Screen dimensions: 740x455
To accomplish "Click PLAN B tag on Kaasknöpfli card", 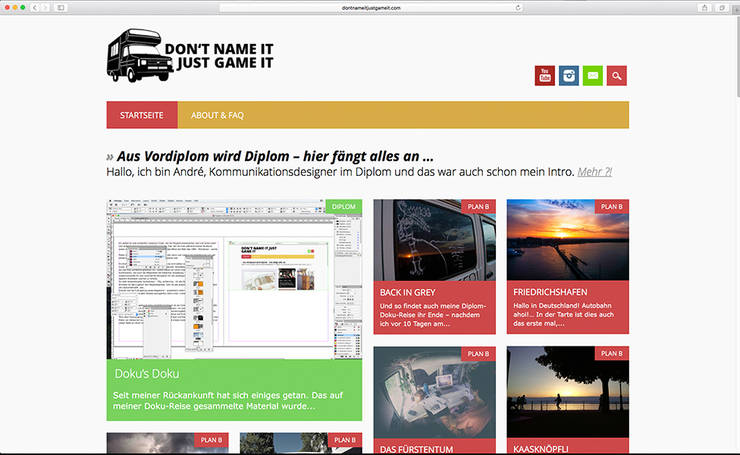I will point(612,353).
